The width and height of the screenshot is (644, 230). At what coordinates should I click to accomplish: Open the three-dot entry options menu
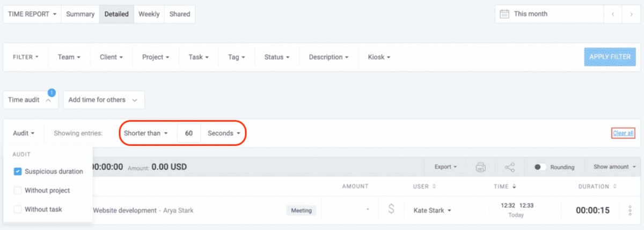(x=629, y=210)
